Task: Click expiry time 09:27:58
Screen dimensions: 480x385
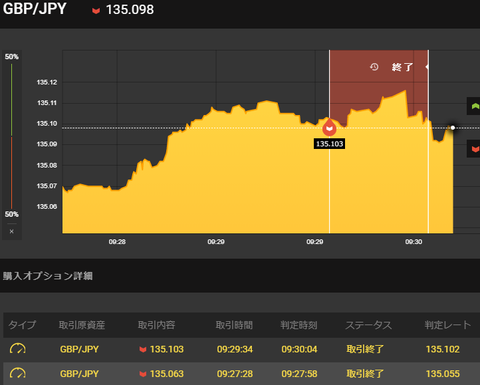Action: pos(299,374)
